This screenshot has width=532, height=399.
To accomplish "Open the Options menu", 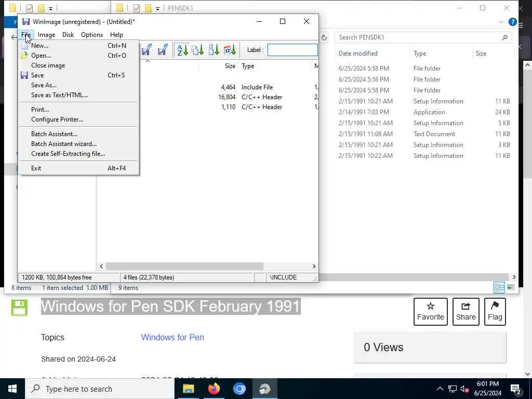I will pyautogui.click(x=92, y=35).
